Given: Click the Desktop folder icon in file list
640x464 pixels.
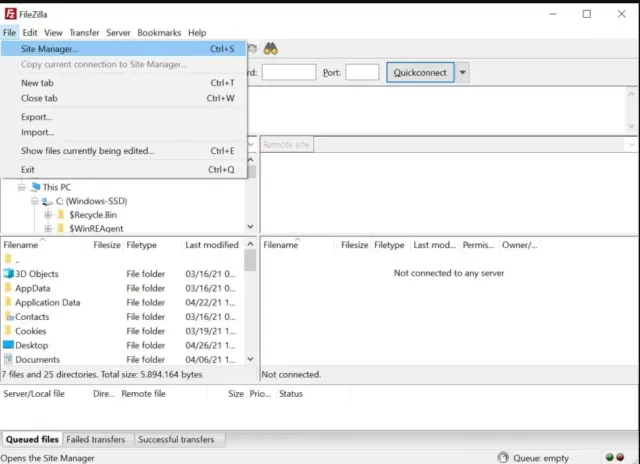Looking at the screenshot, I should click(9, 345).
